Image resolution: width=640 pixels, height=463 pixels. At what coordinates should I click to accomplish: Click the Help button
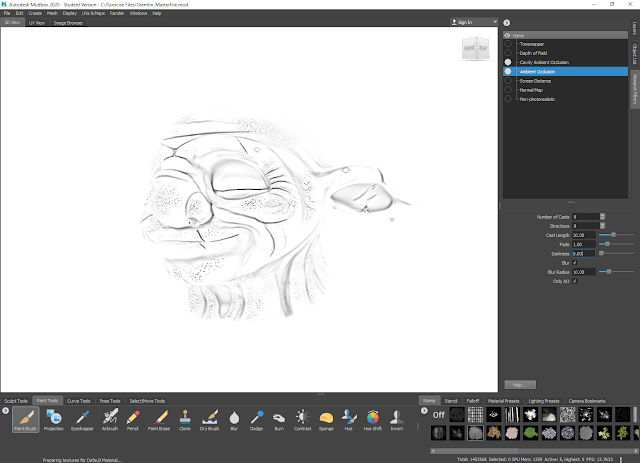pos(520,385)
